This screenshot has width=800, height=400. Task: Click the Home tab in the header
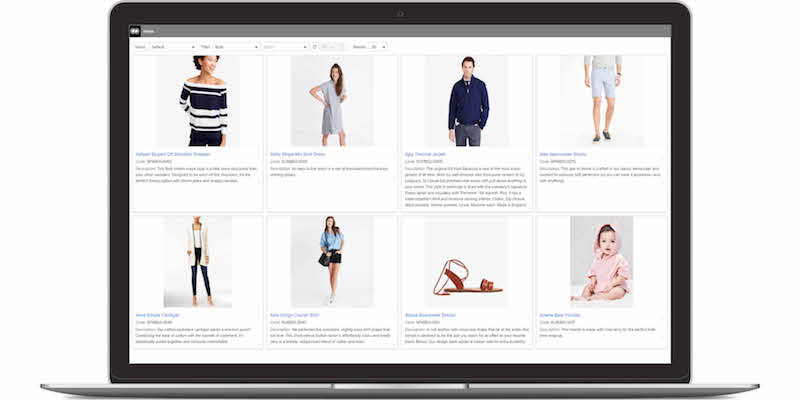[x=149, y=31]
